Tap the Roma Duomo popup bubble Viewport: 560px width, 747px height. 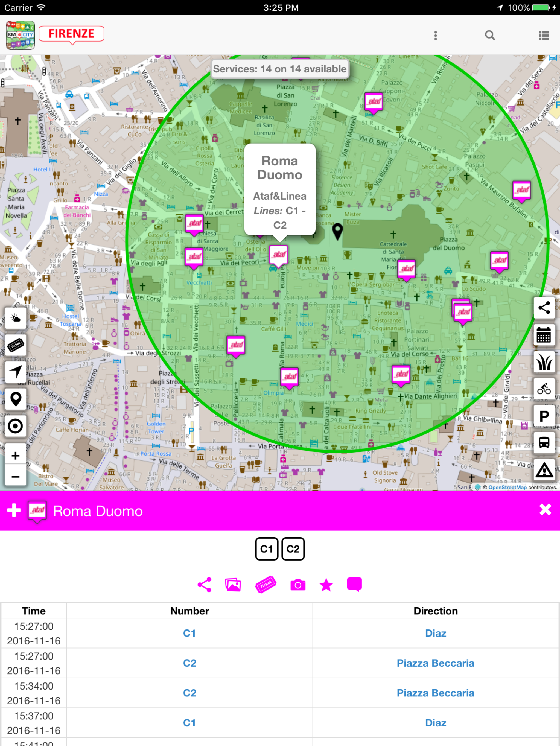(x=280, y=189)
